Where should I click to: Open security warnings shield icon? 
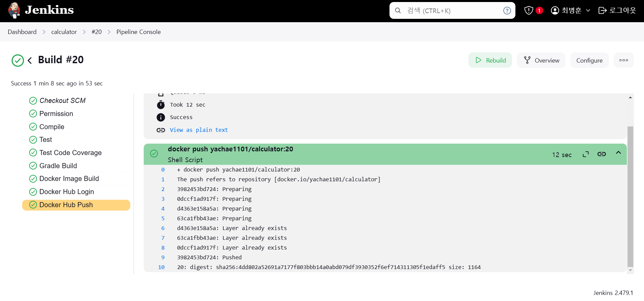pyautogui.click(x=529, y=11)
